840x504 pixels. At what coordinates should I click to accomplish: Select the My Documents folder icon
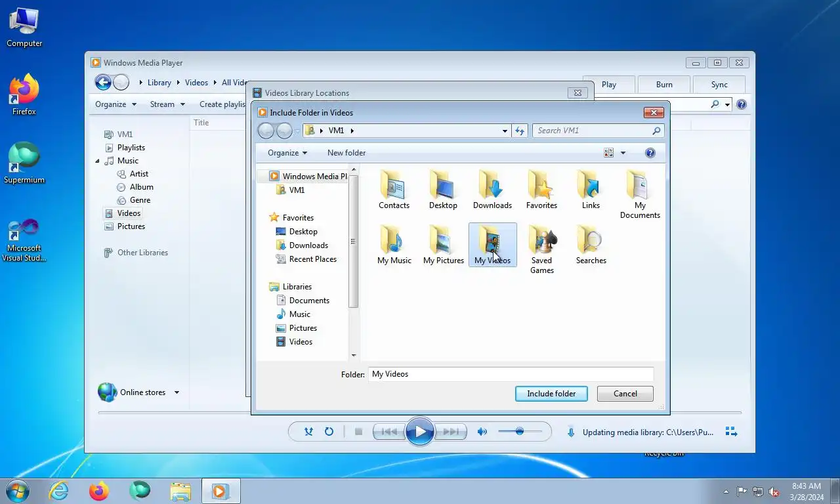pos(640,195)
